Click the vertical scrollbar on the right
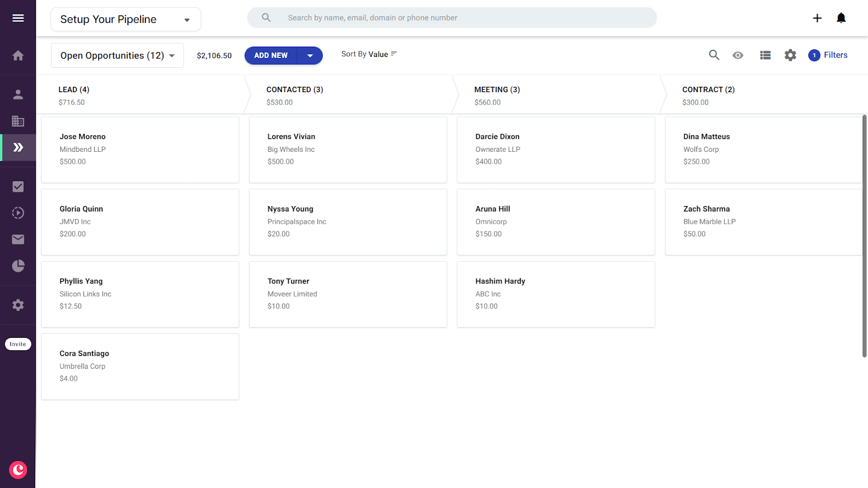The width and height of the screenshot is (868, 488). (x=864, y=236)
